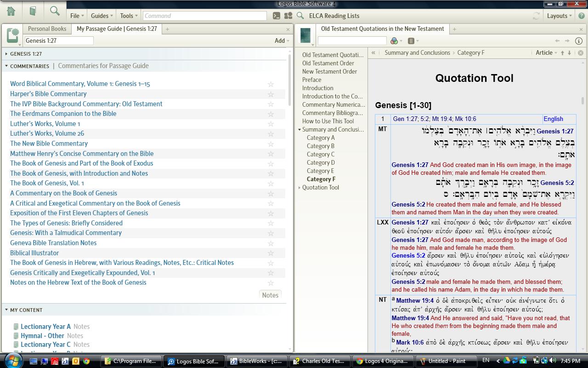Star Harper's Bible Commentary as favorite
Viewport: 588px width, 368px height.
click(x=271, y=94)
